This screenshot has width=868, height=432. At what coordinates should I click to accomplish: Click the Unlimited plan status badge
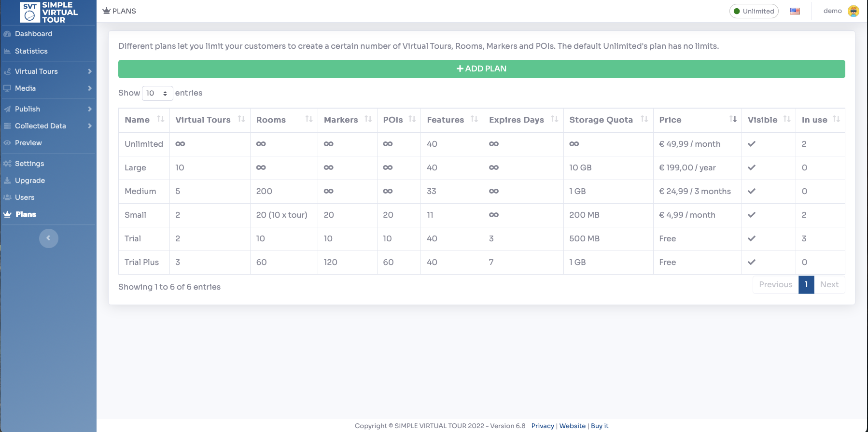pyautogui.click(x=754, y=11)
